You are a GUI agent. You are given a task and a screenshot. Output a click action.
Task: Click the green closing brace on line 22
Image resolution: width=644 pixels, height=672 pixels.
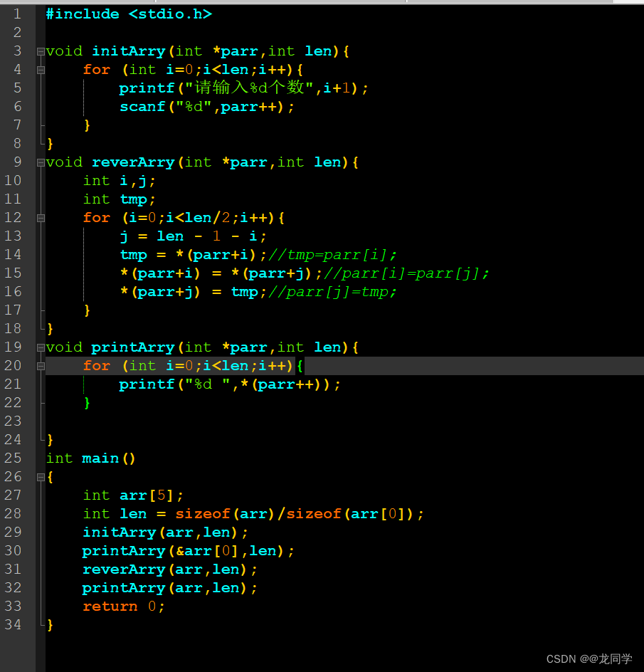coord(87,403)
